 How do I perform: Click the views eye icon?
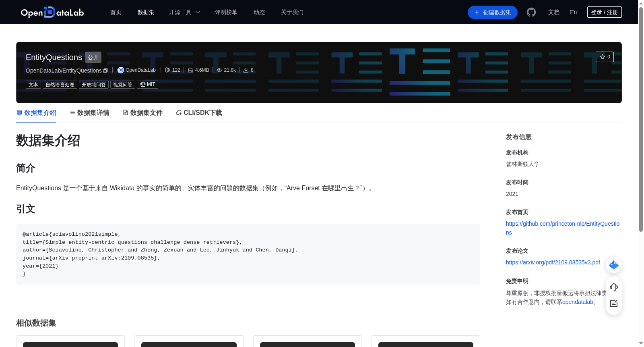pyautogui.click(x=219, y=70)
